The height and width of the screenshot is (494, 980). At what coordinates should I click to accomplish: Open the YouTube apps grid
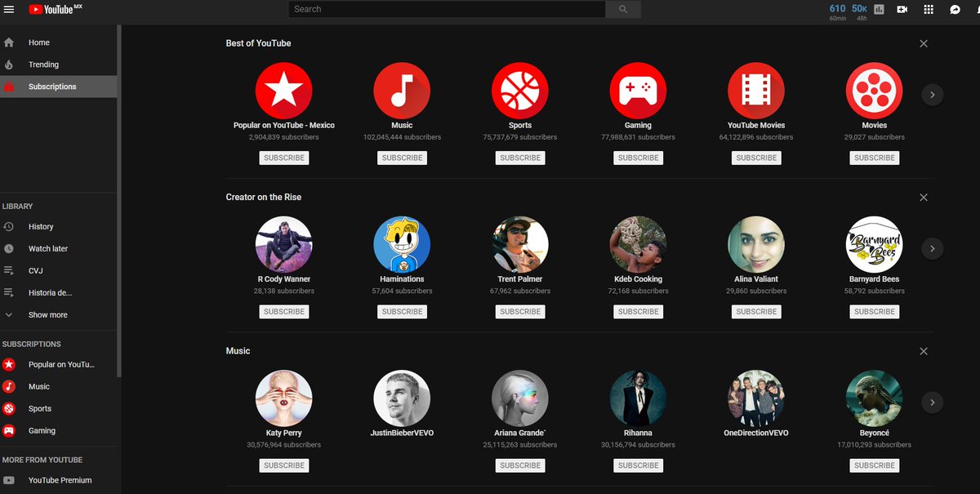coord(929,10)
